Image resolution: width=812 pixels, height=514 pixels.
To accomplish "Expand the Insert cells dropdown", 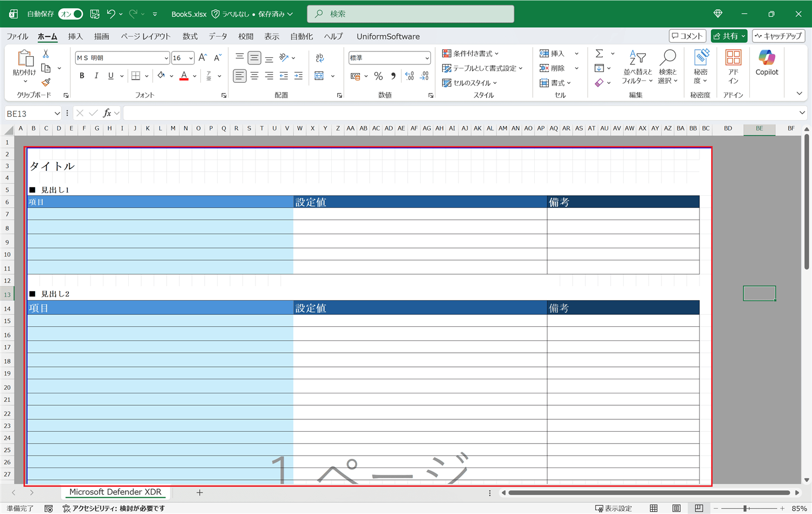I will coord(577,54).
